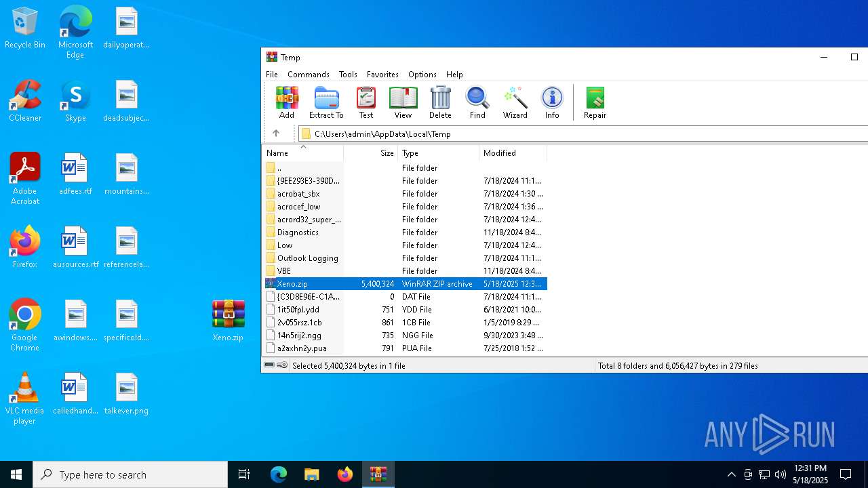The height and width of the screenshot is (488, 868).
Task: Sort by Size column header
Action: tap(370, 153)
